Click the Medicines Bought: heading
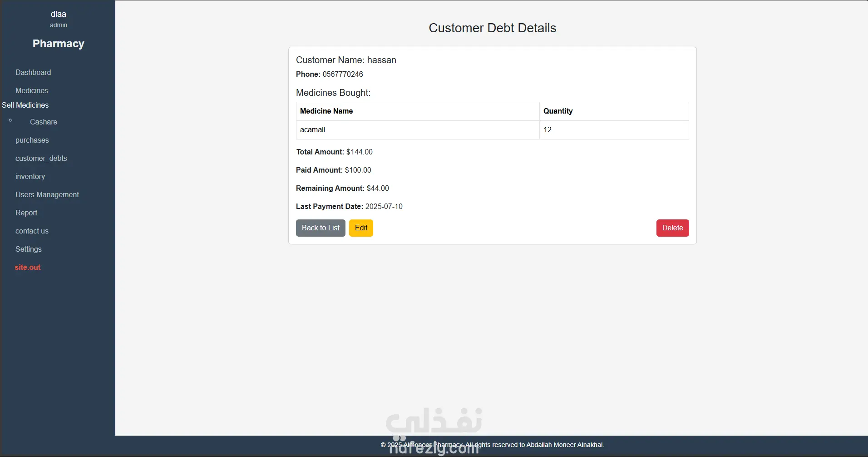The height and width of the screenshot is (457, 868). (333, 93)
